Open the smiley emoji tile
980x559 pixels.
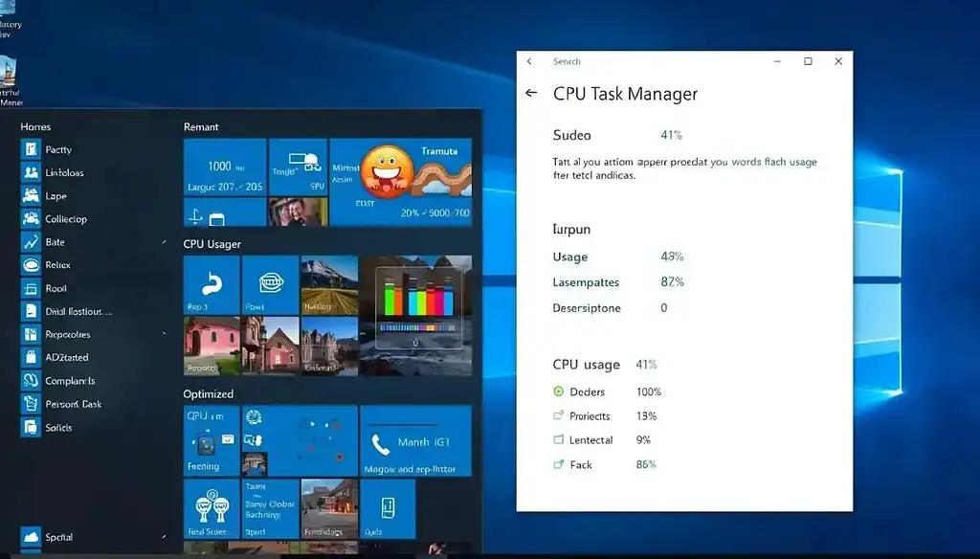(x=387, y=172)
